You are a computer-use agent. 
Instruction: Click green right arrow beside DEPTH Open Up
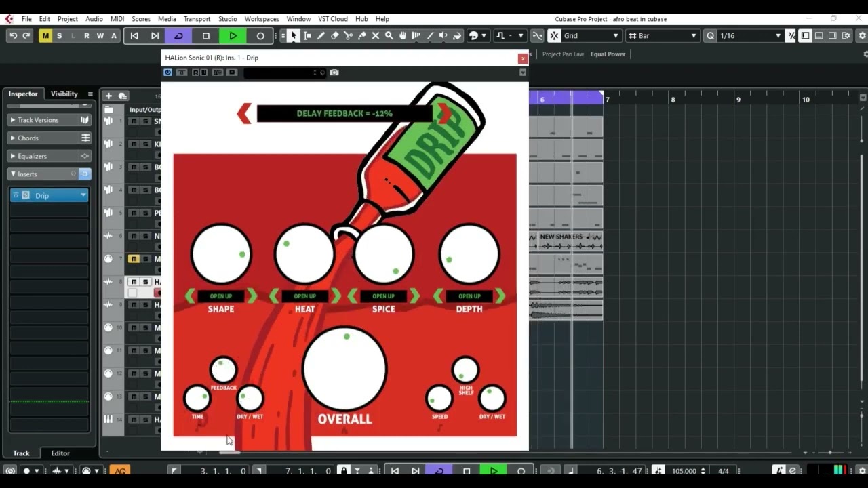coord(500,296)
